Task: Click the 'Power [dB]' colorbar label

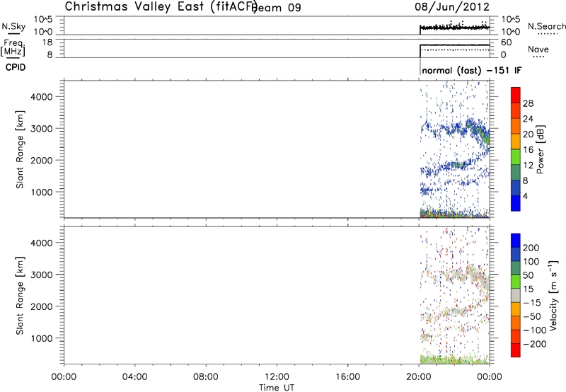Action: coord(540,149)
